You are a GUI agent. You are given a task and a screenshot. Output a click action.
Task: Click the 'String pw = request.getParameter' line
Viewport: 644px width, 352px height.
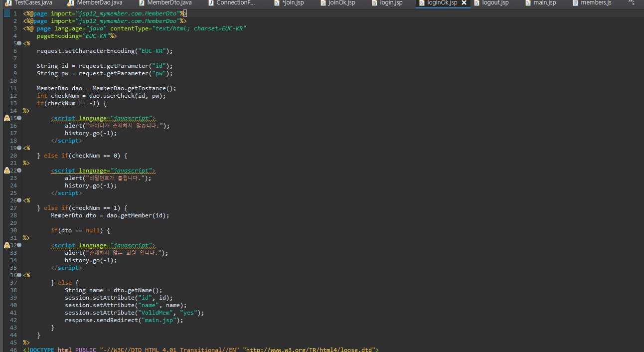[105, 73]
